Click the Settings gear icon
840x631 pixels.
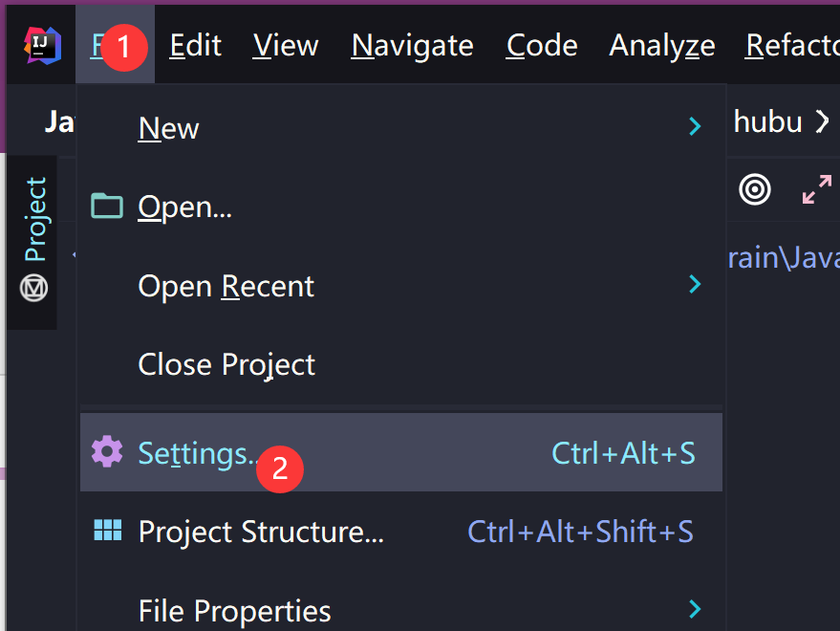point(107,451)
